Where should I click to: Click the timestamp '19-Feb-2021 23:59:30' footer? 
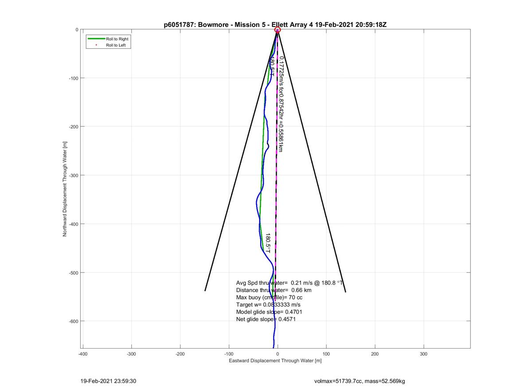(x=108, y=381)
